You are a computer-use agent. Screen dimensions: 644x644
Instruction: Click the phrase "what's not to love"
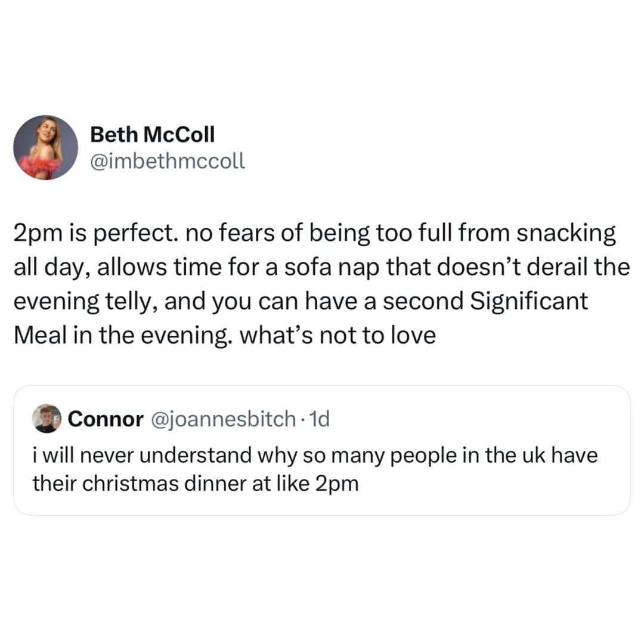(x=338, y=335)
